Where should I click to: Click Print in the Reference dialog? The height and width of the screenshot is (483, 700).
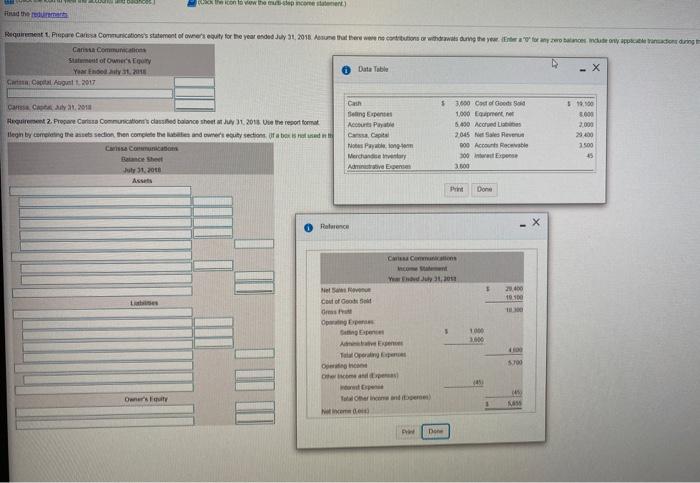click(x=408, y=432)
